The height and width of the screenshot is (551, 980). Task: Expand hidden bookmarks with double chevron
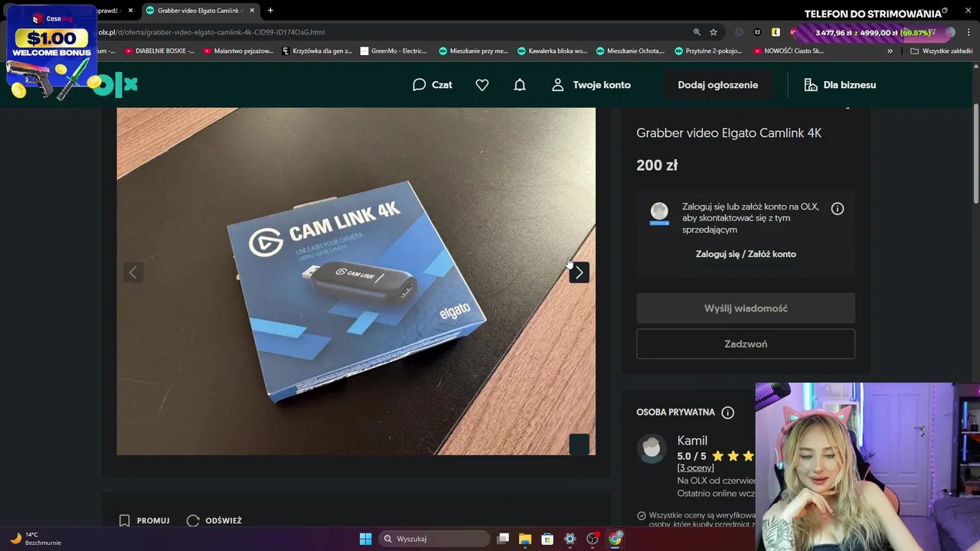(890, 51)
